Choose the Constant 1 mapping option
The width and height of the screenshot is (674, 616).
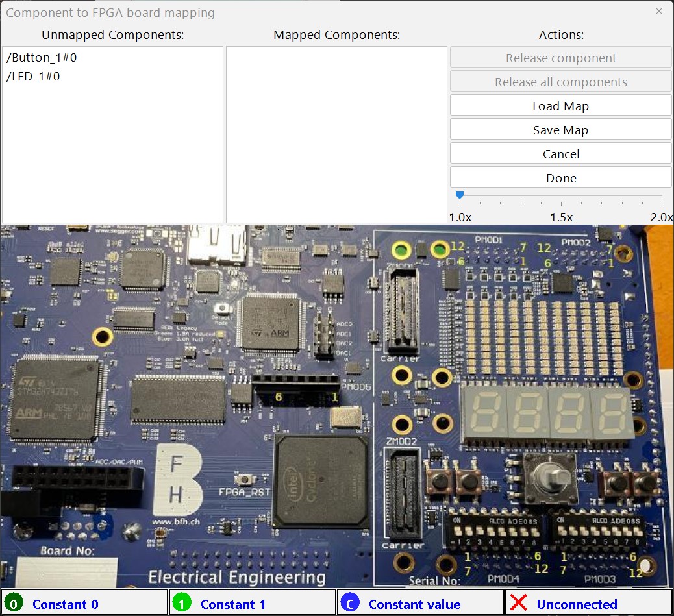[x=253, y=604]
